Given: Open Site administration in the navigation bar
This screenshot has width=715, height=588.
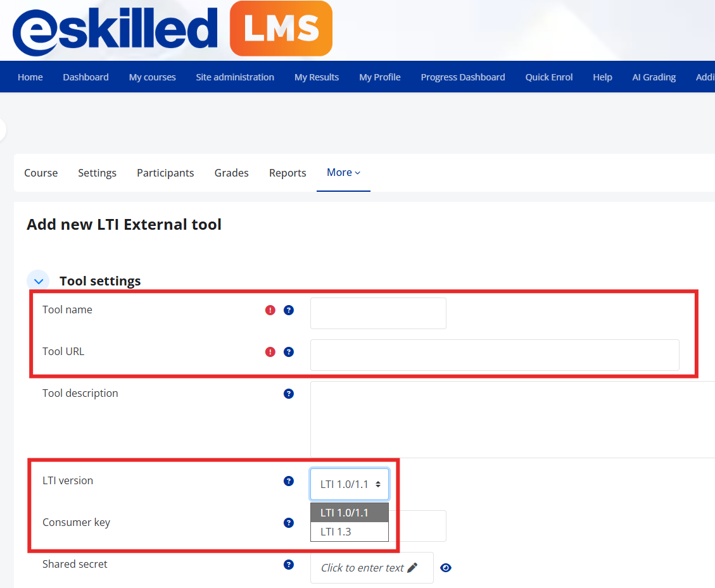Looking at the screenshot, I should click(235, 77).
